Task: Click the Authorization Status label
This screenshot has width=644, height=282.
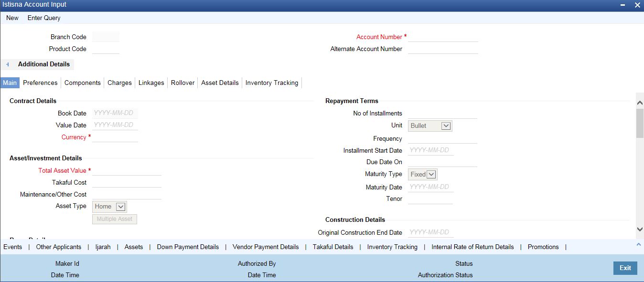Action: coord(445,275)
